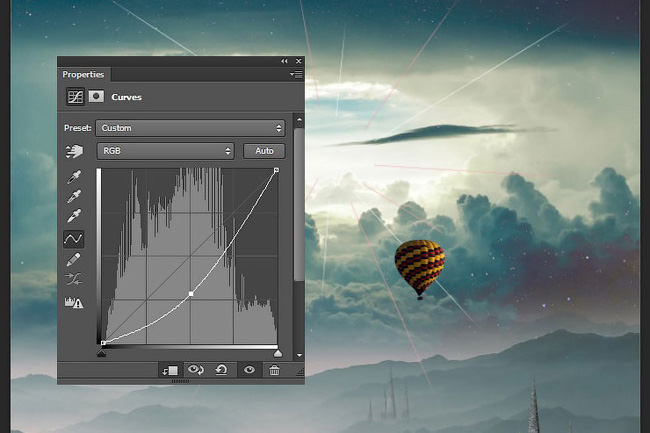650x433 pixels.
Task: Select the Curves adjustment icon
Action: point(75,97)
